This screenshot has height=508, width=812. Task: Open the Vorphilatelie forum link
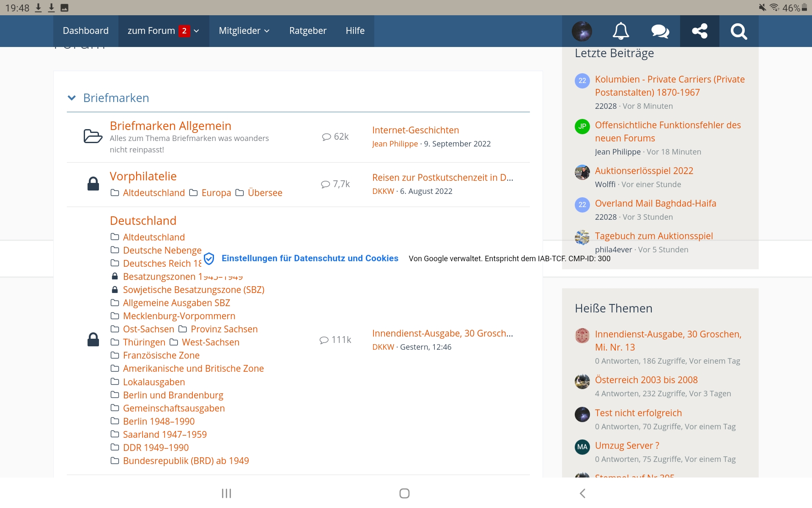[143, 176]
